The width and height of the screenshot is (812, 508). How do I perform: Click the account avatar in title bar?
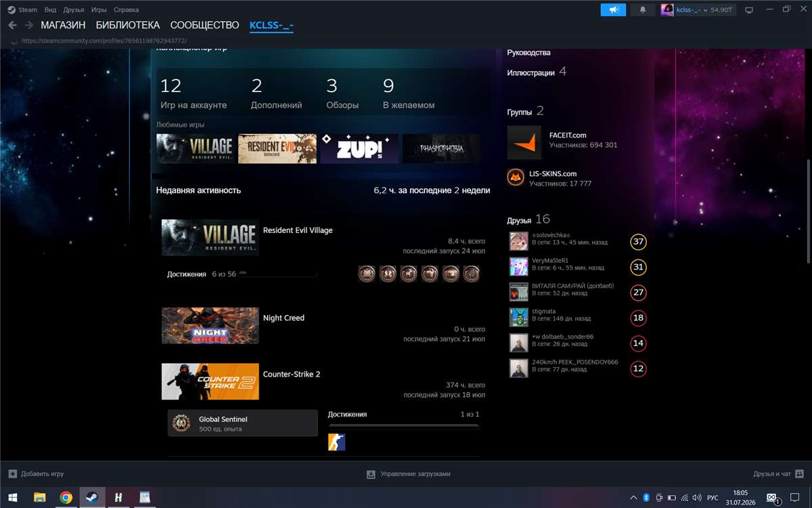pyautogui.click(x=668, y=9)
